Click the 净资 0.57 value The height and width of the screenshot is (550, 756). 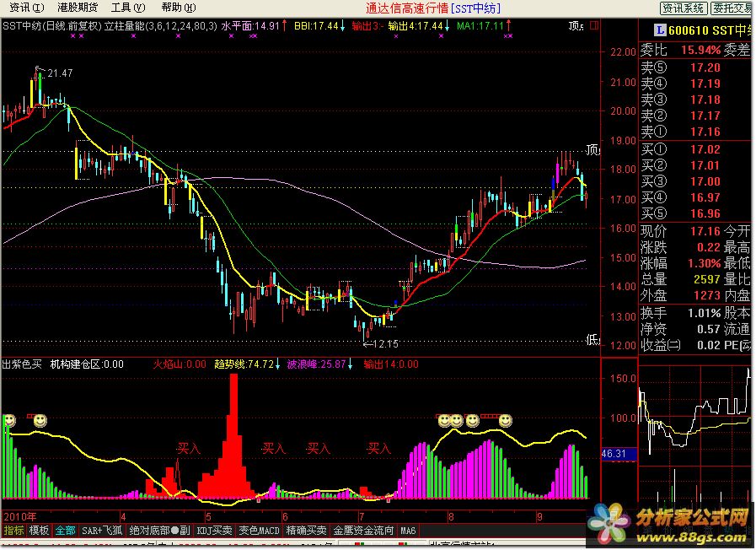point(709,329)
